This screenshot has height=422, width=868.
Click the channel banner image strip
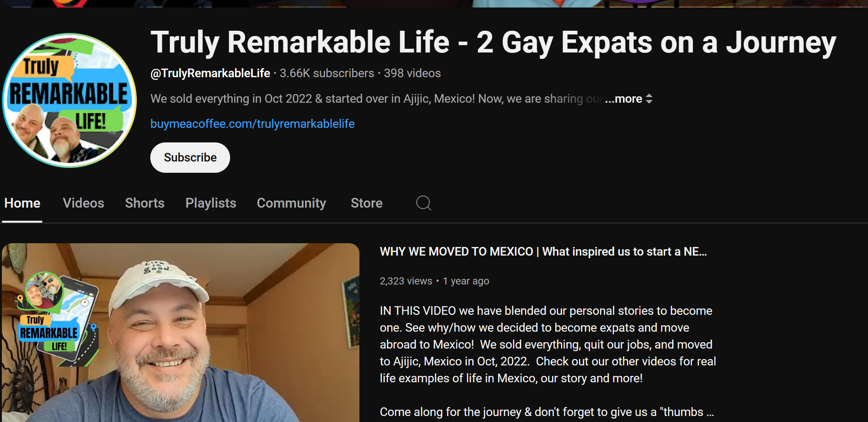click(434, 3)
